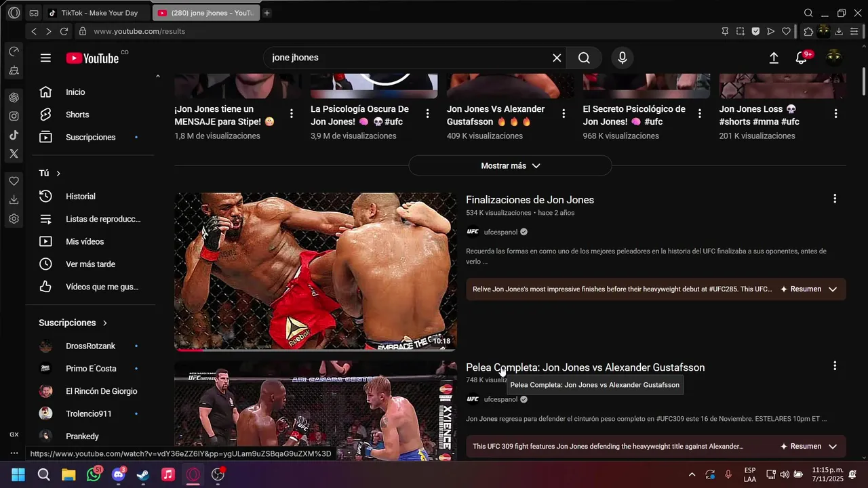Open Ver más tarde list
This screenshot has height=488, width=868.
coord(90,264)
